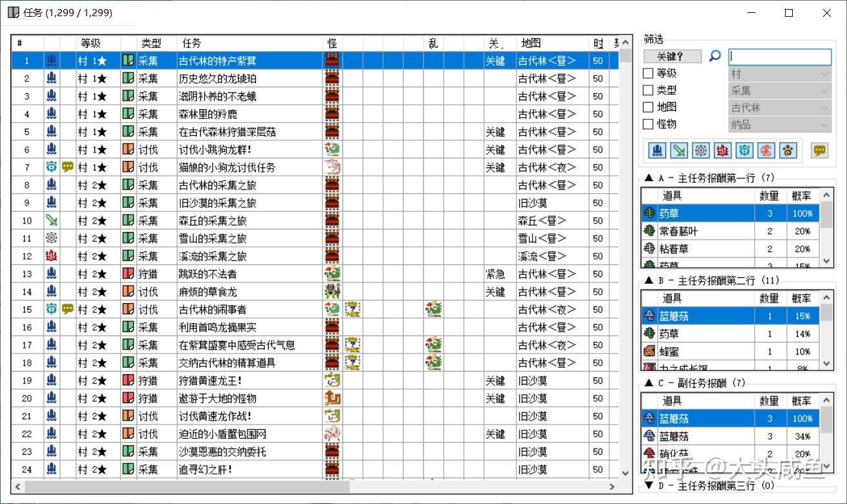This screenshot has height=504, width=847.
Task: Sort section A by 概率 column header
Action: point(802,195)
